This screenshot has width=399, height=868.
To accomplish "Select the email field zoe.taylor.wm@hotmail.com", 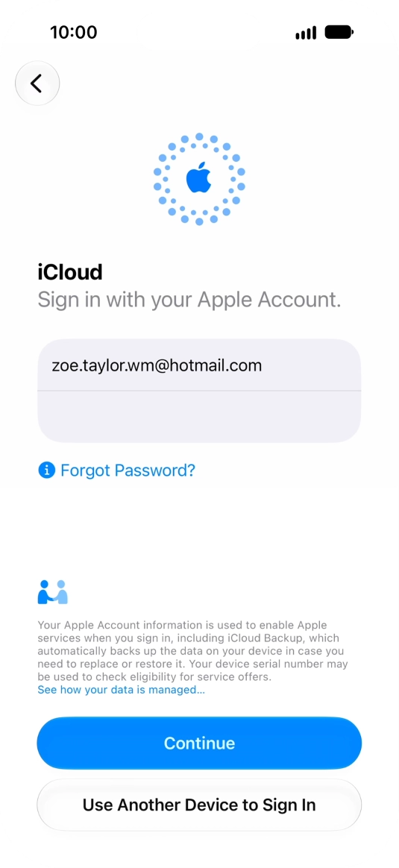I will point(199,365).
